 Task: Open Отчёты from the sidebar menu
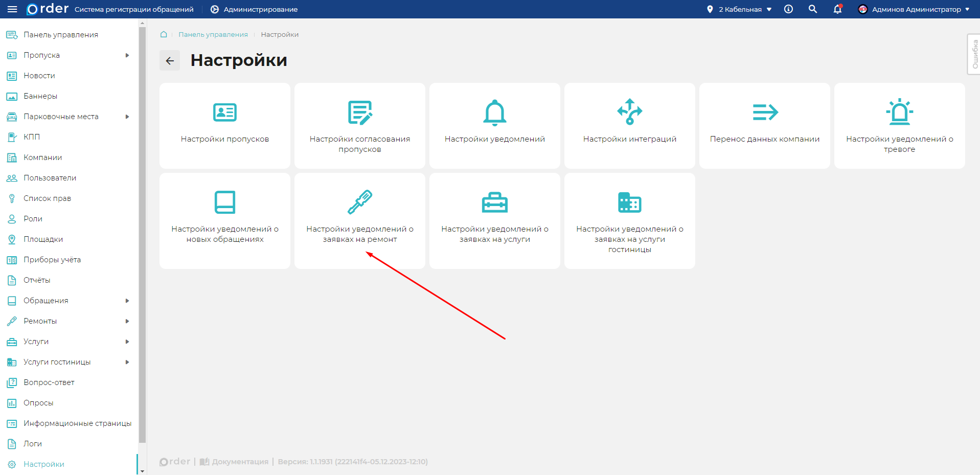37,280
